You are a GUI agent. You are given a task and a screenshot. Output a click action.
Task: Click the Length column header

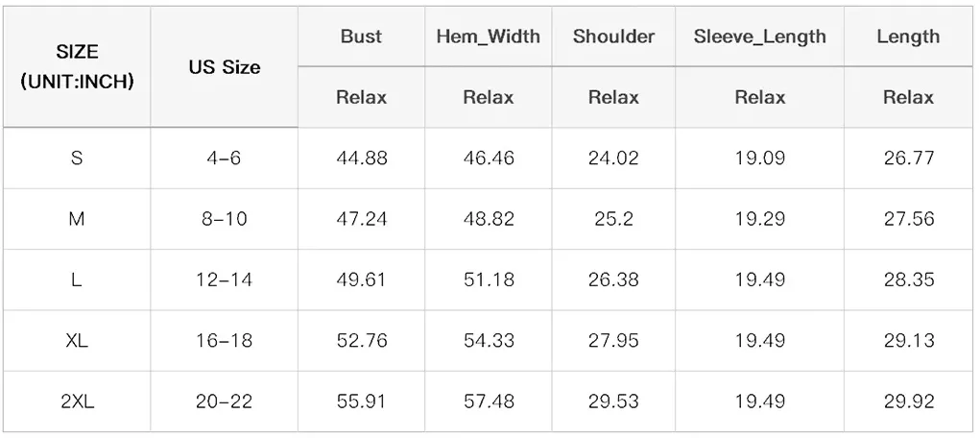click(x=908, y=37)
